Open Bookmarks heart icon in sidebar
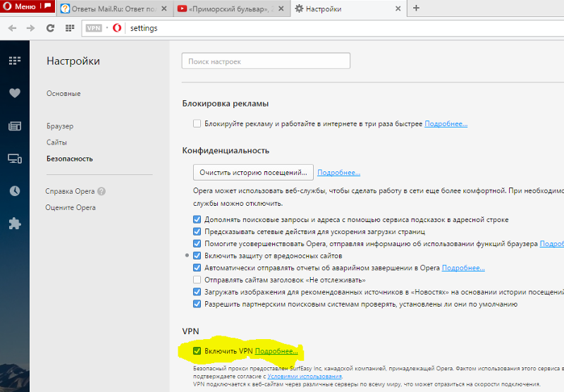This screenshot has width=564, height=392. [x=15, y=93]
